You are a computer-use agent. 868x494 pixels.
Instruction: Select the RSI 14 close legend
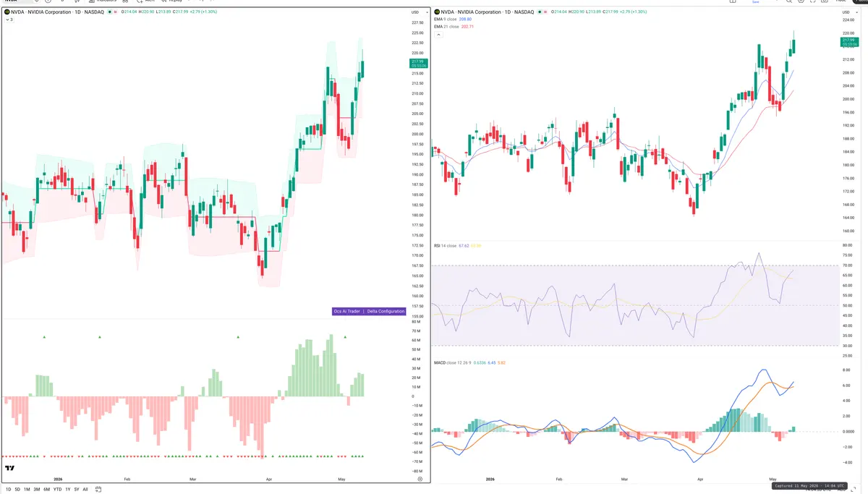tap(445, 246)
